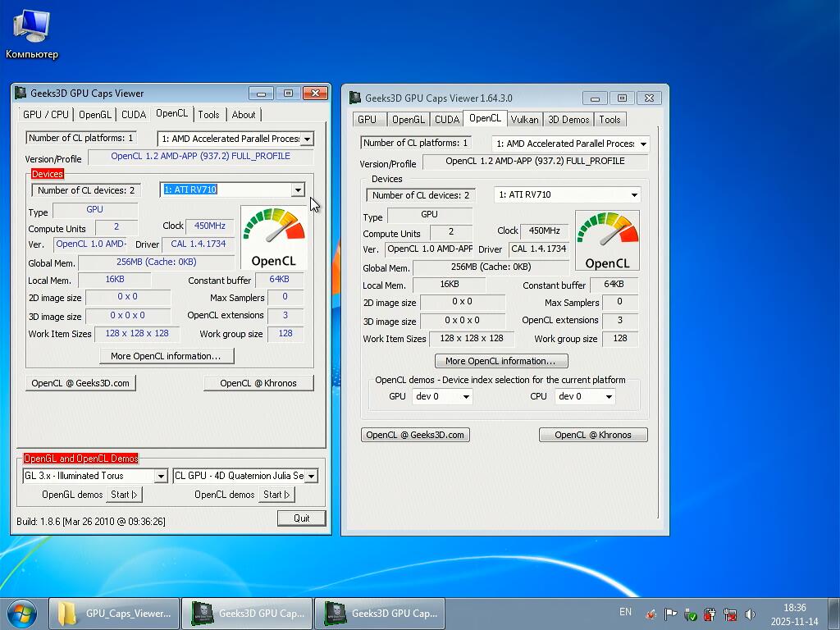Open the Windows Start menu orb
Image resolution: width=840 pixels, height=630 pixels.
(22, 613)
